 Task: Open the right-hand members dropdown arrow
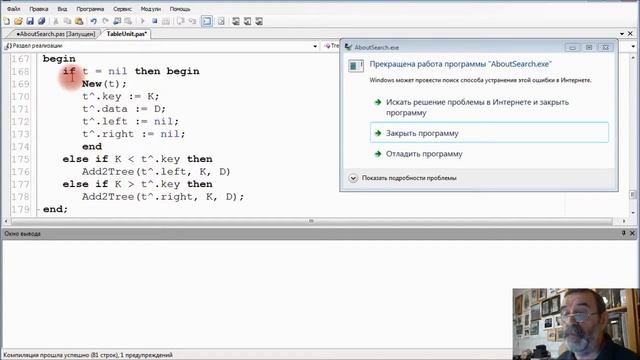click(x=633, y=46)
